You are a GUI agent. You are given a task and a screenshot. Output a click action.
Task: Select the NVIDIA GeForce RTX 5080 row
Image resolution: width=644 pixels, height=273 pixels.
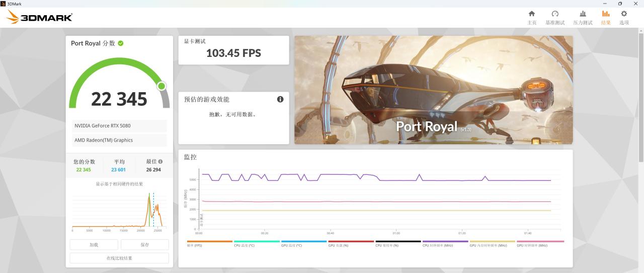tap(119, 125)
